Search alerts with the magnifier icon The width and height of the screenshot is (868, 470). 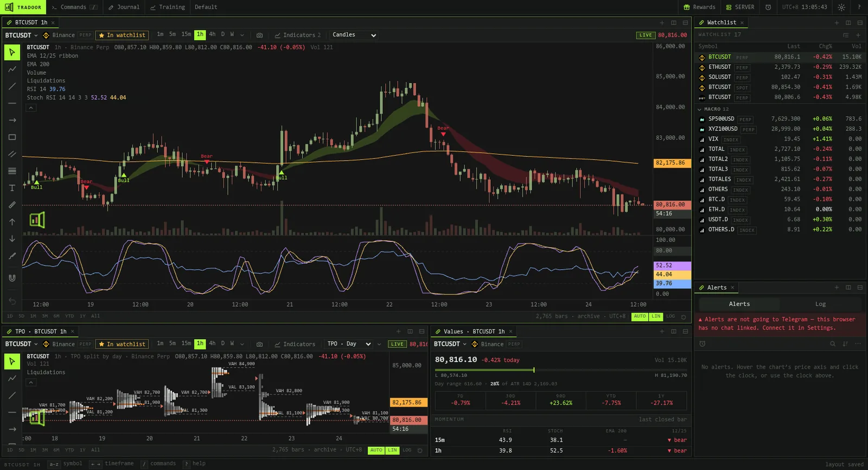pyautogui.click(x=832, y=344)
